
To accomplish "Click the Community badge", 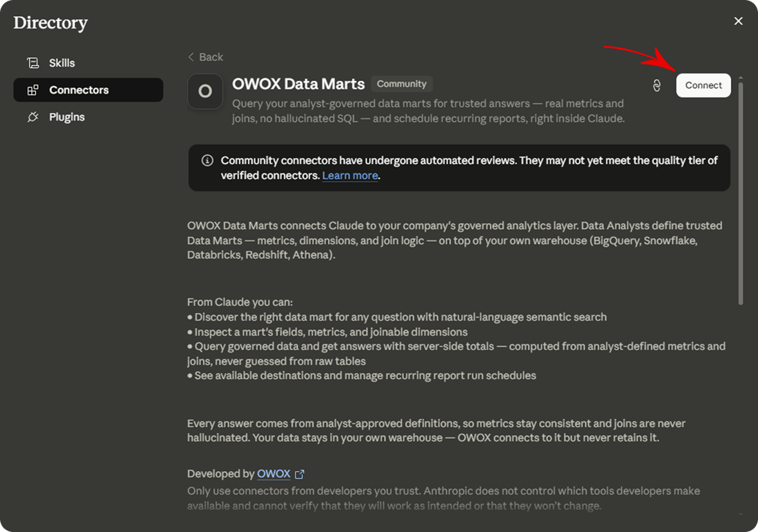I will 402,84.
